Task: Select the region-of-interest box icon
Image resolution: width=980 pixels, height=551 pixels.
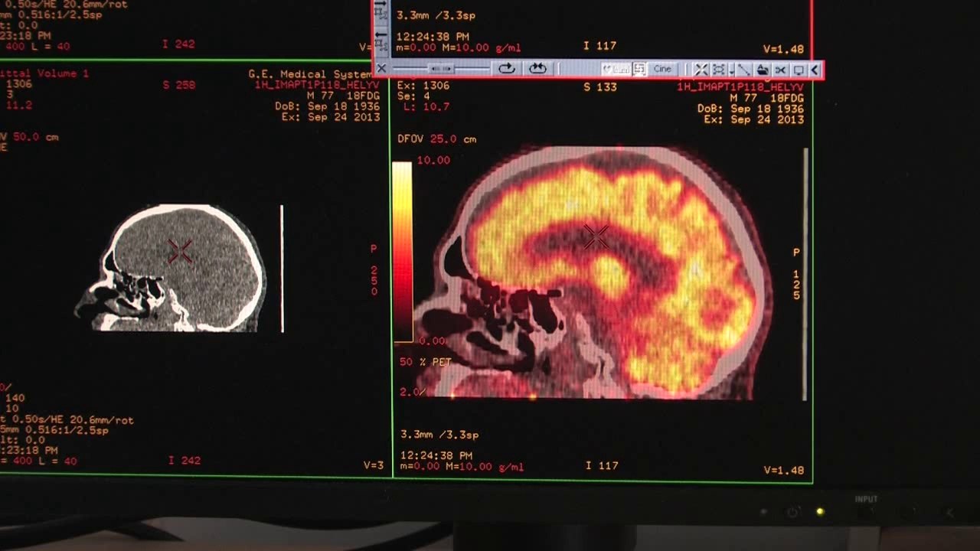Action: [x=719, y=70]
